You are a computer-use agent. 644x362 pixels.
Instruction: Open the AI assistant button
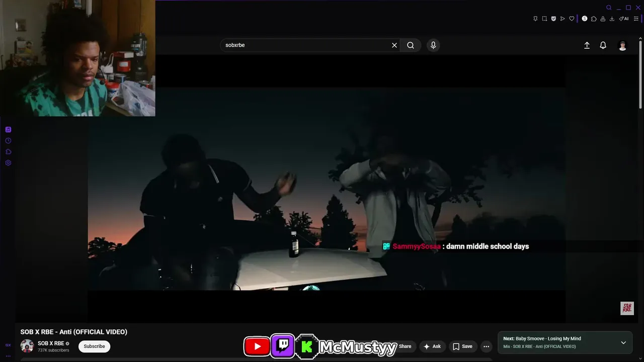[624, 19]
